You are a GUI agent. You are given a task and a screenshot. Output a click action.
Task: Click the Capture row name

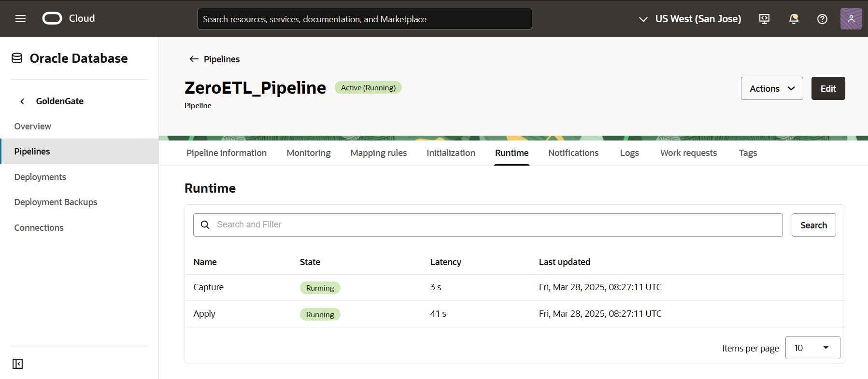tap(208, 287)
